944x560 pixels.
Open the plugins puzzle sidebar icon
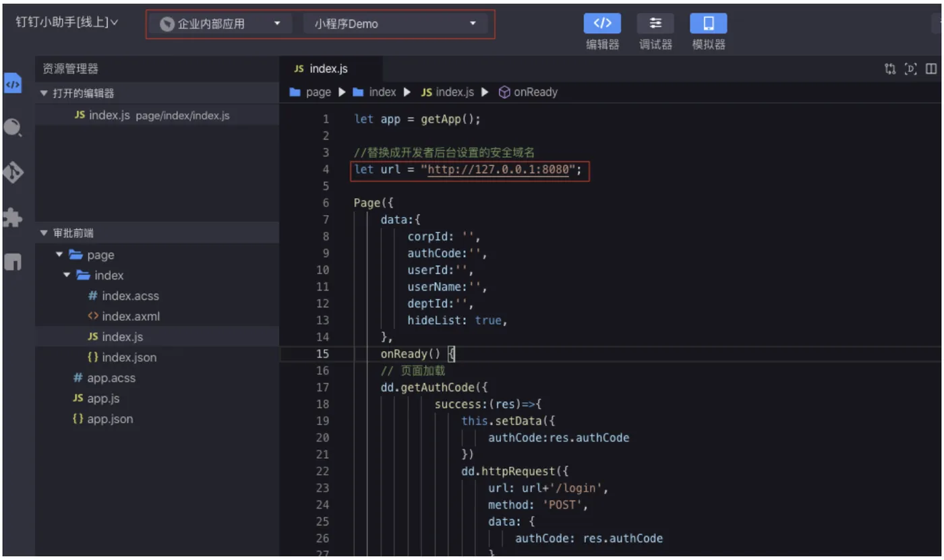[x=13, y=217]
